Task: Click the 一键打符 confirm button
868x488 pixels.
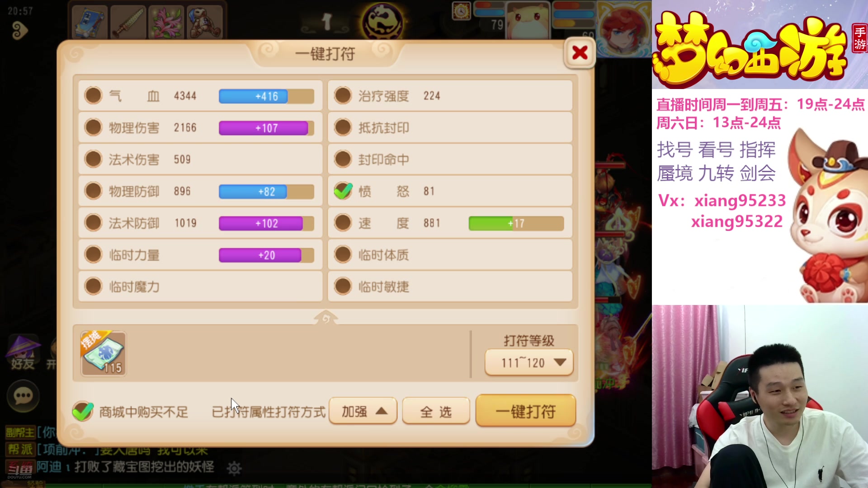Action: point(526,411)
